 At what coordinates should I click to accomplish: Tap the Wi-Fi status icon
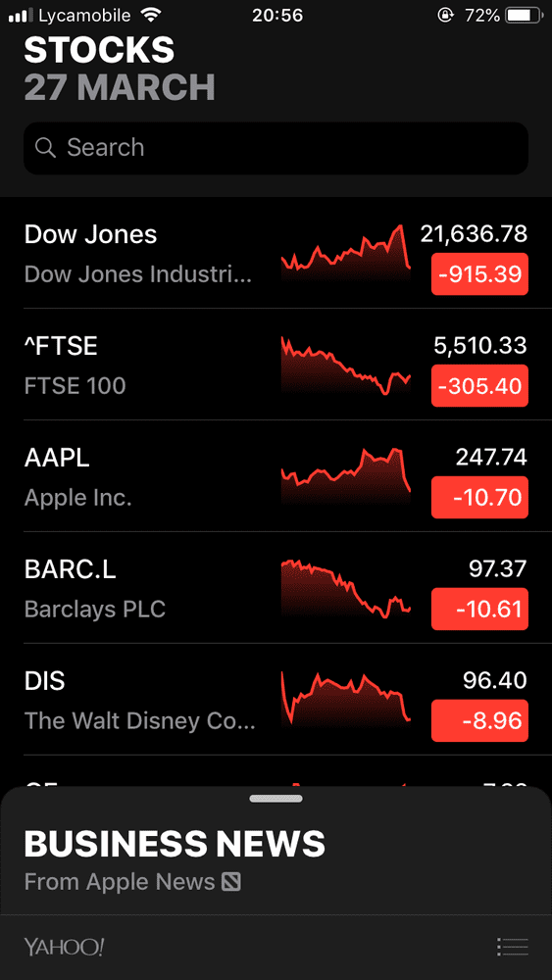(151, 15)
